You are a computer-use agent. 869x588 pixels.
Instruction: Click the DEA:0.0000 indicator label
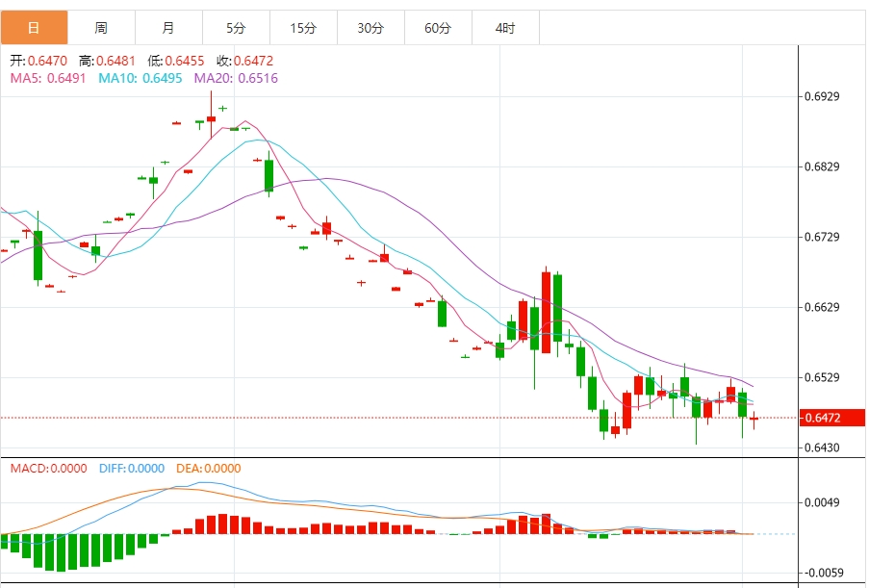click(x=209, y=469)
